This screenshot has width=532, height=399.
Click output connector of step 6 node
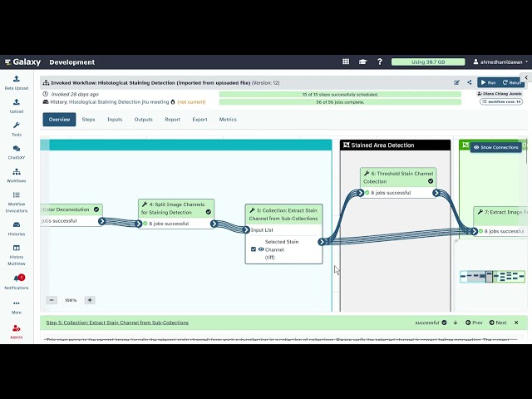[436, 193]
